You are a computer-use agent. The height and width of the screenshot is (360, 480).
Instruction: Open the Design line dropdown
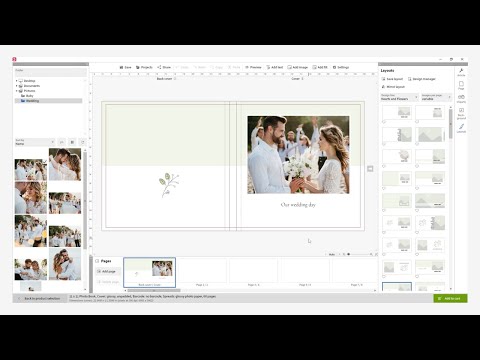click(x=399, y=97)
